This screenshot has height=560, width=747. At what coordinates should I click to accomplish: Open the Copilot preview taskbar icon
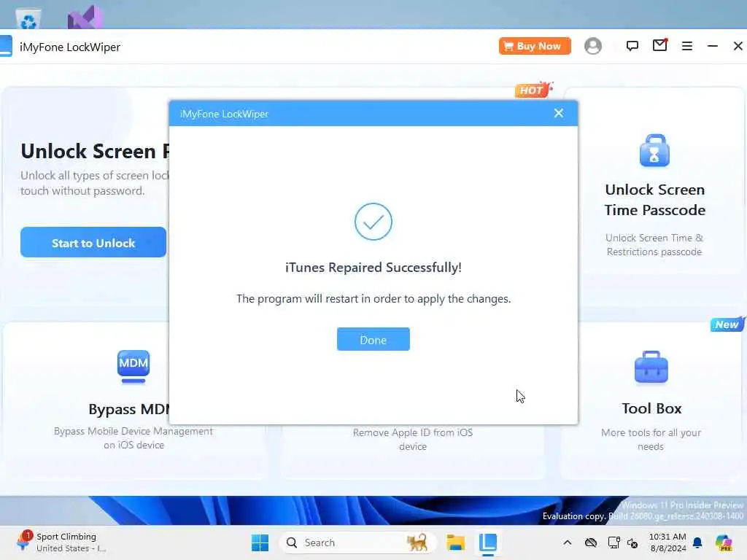click(x=724, y=542)
